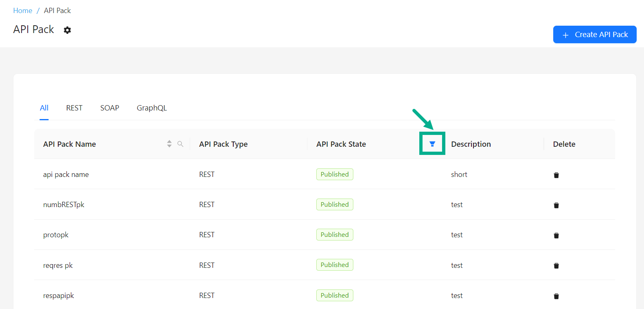644x309 pixels.
Task: Open API Pack settings gear icon
Action: (68, 30)
